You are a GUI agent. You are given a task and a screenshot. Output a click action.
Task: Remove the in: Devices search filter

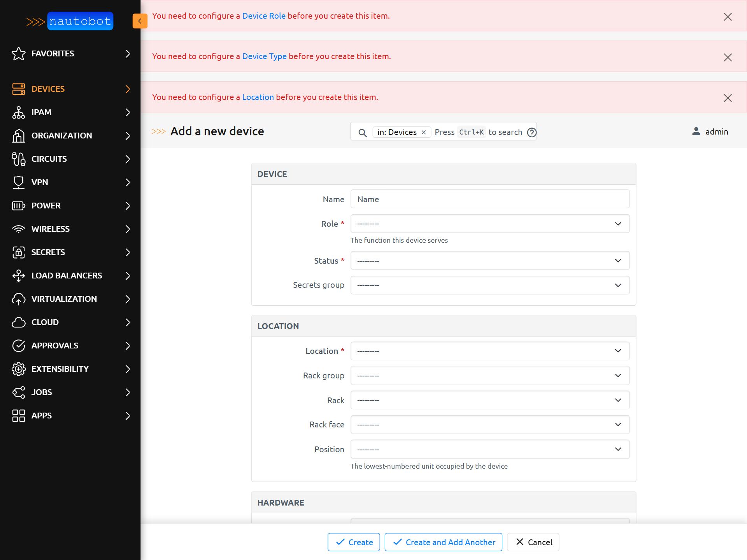(424, 132)
